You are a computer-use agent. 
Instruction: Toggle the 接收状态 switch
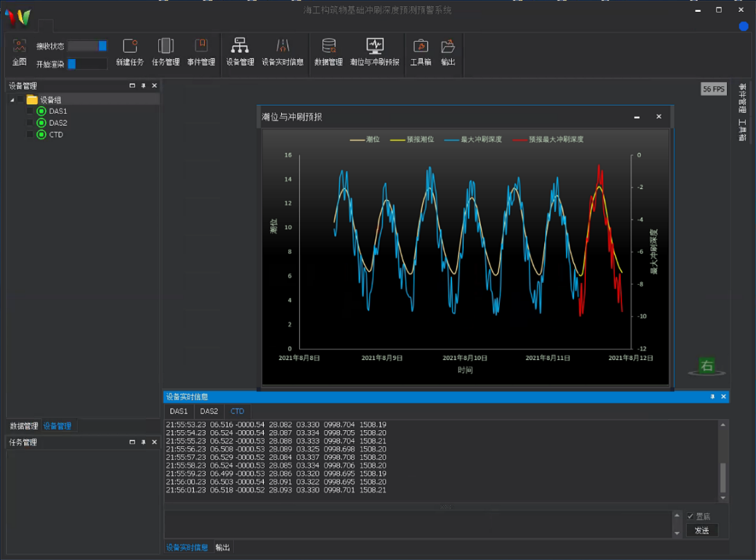pyautogui.click(x=87, y=46)
